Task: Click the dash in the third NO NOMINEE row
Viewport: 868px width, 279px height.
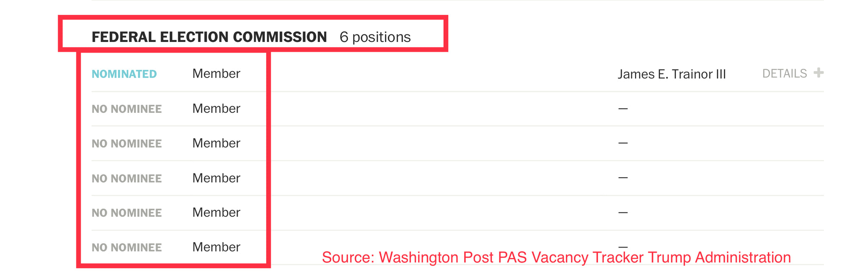Action: pyautogui.click(x=623, y=178)
